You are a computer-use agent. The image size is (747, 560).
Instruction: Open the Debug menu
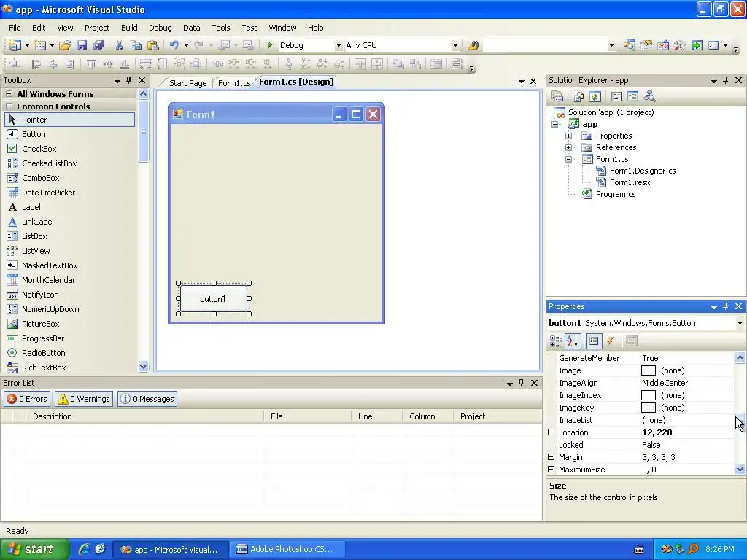tap(160, 28)
